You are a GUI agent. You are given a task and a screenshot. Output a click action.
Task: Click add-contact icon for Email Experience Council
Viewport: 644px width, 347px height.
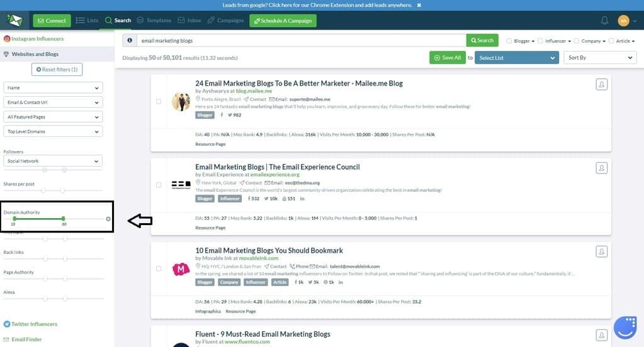[x=602, y=168]
